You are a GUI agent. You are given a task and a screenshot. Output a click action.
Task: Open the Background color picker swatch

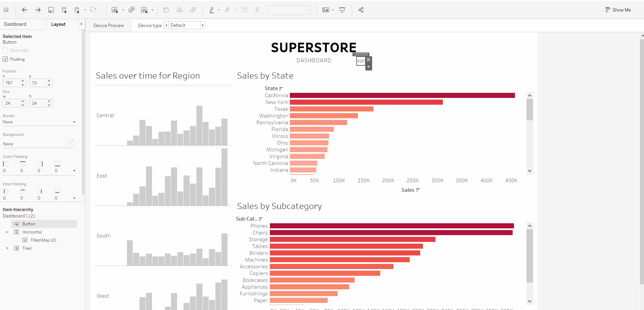(x=71, y=142)
